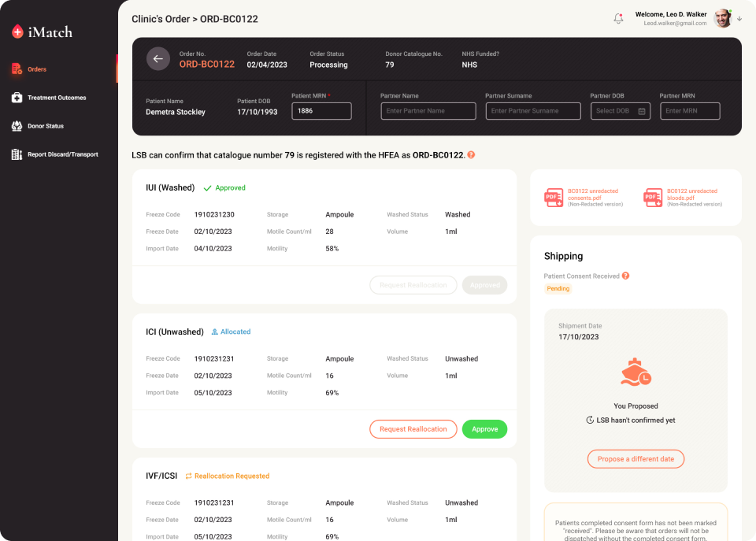Click the 58% motility value

pyautogui.click(x=332, y=249)
